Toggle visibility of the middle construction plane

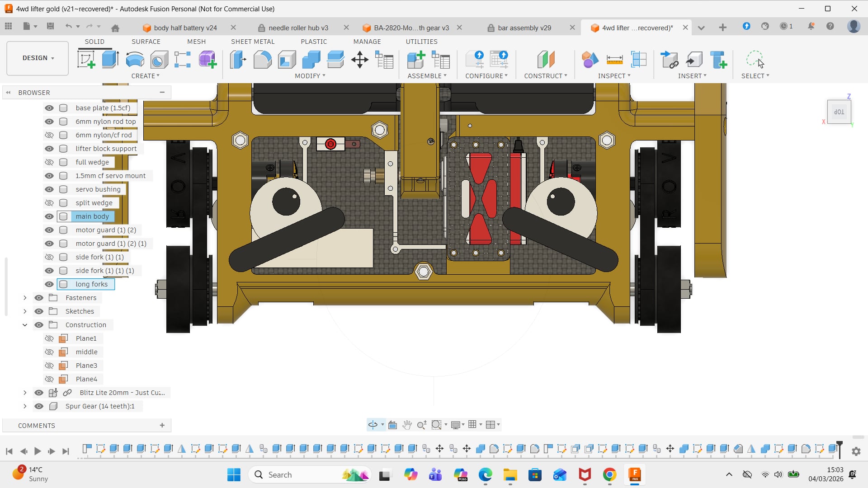[x=49, y=352]
